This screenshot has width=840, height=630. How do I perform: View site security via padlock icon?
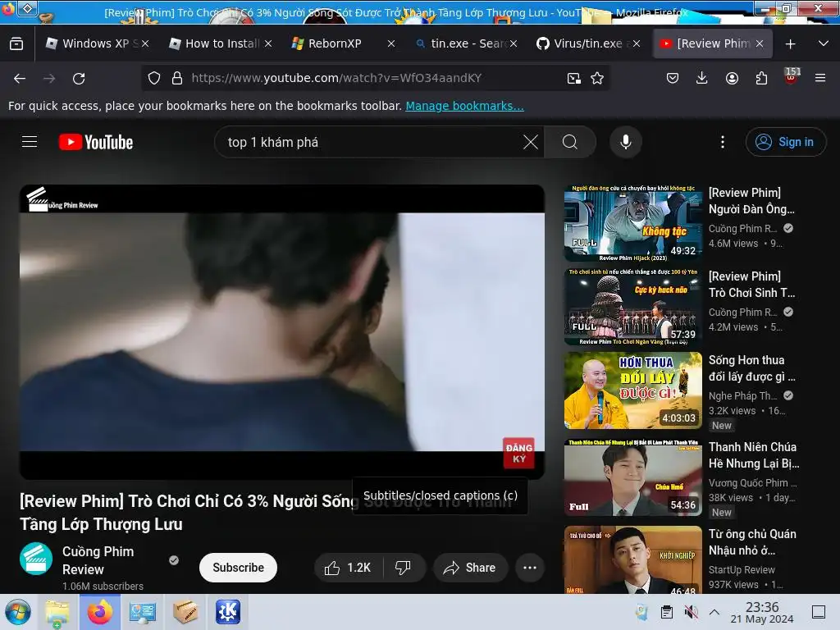pos(177,78)
